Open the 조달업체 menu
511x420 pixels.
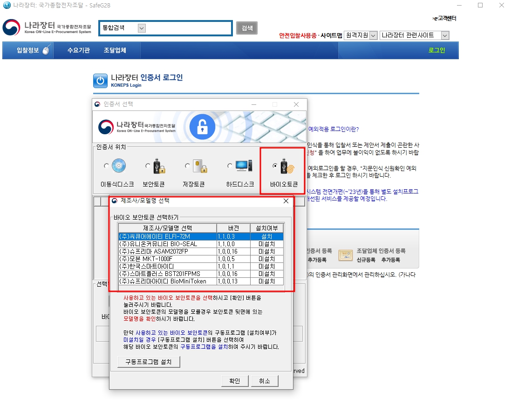(x=115, y=50)
